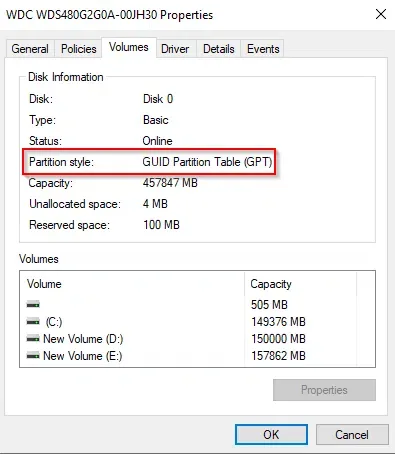Click the drive icon beside New Volume (D:)
Image resolution: width=395 pixels, height=454 pixels.
tap(33, 339)
